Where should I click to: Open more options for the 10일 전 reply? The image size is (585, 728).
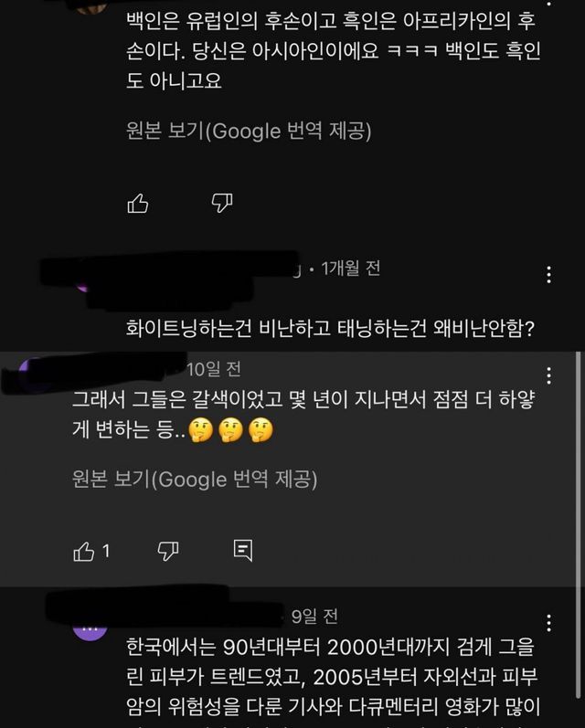coord(548,375)
